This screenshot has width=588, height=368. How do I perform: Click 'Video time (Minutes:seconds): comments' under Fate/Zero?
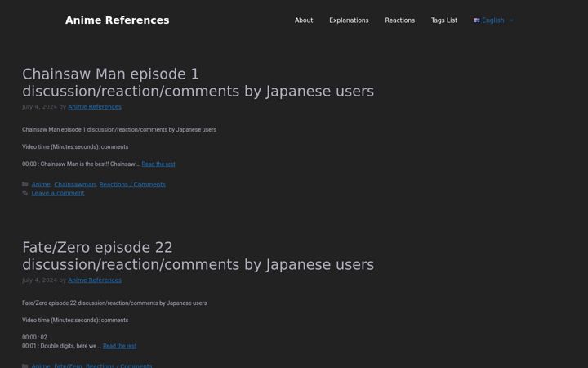(x=75, y=321)
